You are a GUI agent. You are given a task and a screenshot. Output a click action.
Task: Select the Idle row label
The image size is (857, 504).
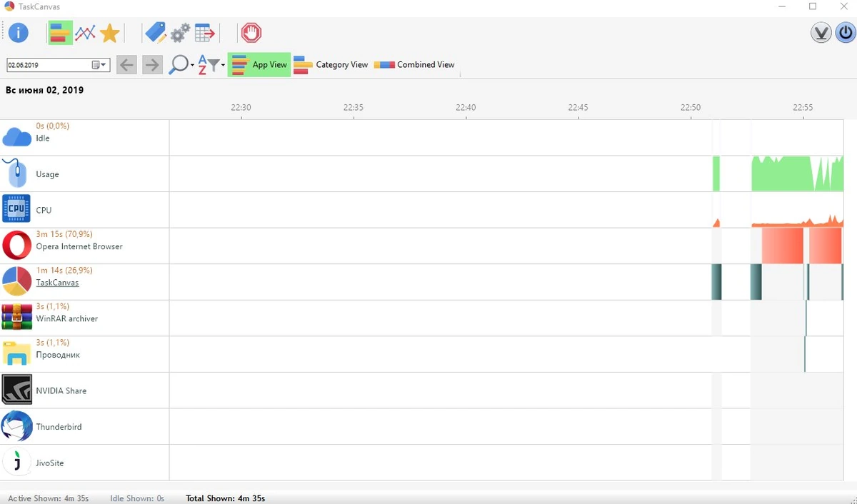43,138
